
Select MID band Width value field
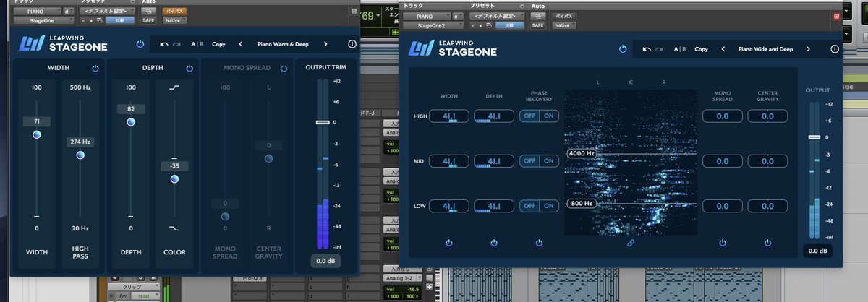click(x=449, y=160)
